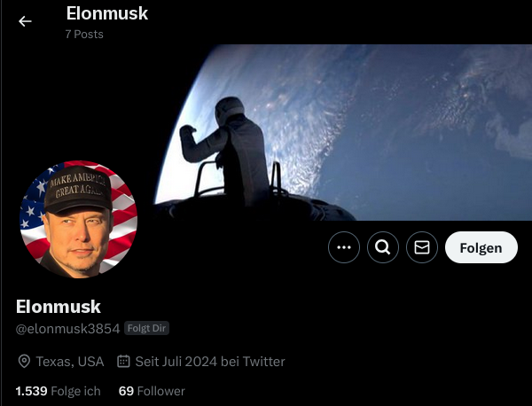
Task: Click the location pin icon
Action: (24, 361)
